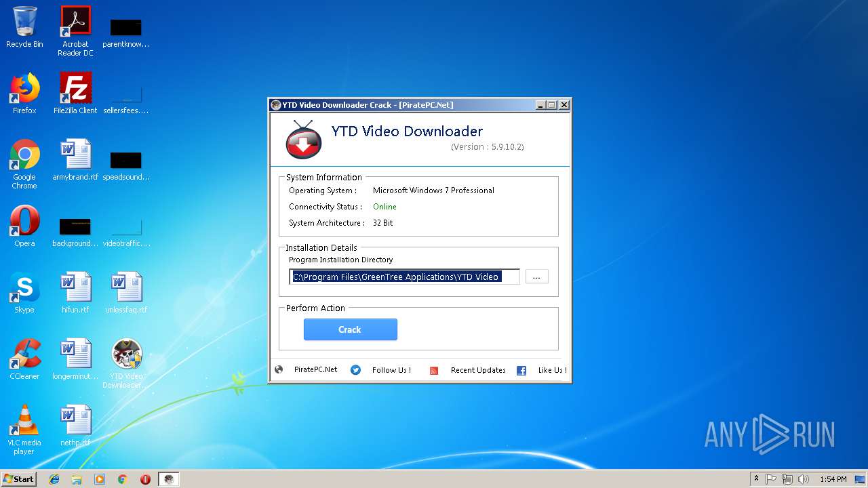Open Windows Media Player from taskbar
Viewport: 868px width, 488px height.
click(100, 479)
